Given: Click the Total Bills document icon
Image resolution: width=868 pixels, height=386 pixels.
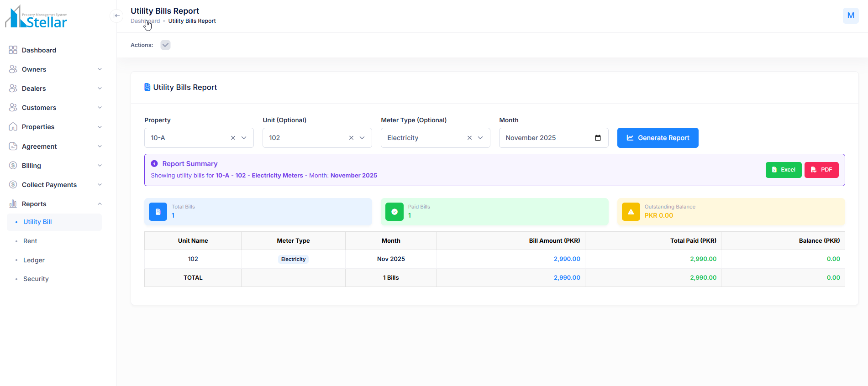Looking at the screenshot, I should (x=158, y=212).
